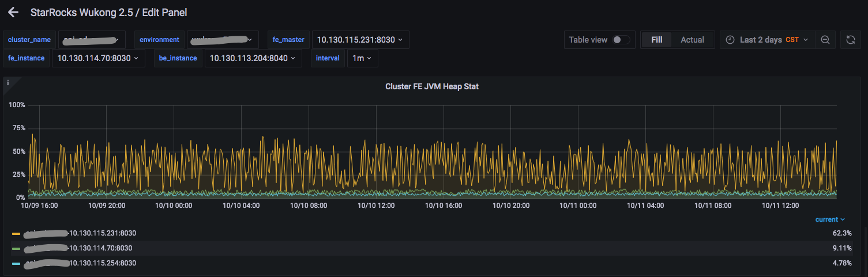This screenshot has height=277, width=868.
Task: Click the green legend swatch for 10.130.114.70:8030
Action: click(x=16, y=248)
